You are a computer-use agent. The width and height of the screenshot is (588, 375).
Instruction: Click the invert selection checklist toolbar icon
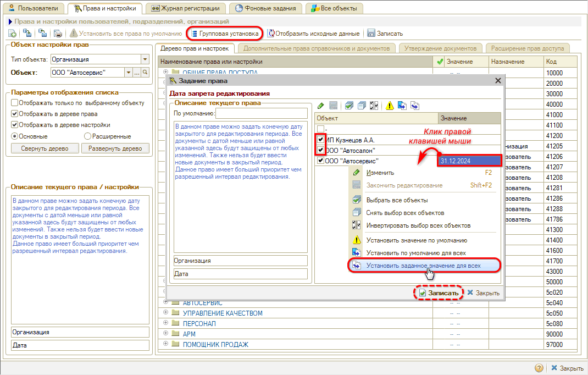pos(374,106)
